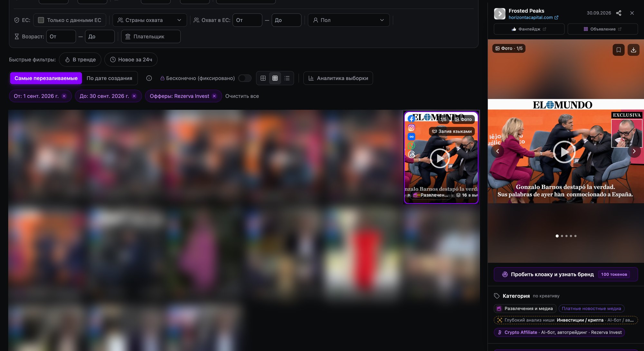The image size is (644, 351).
Task: Switch to 'Самые перезаливаемые' sorting tab
Action: [46, 78]
